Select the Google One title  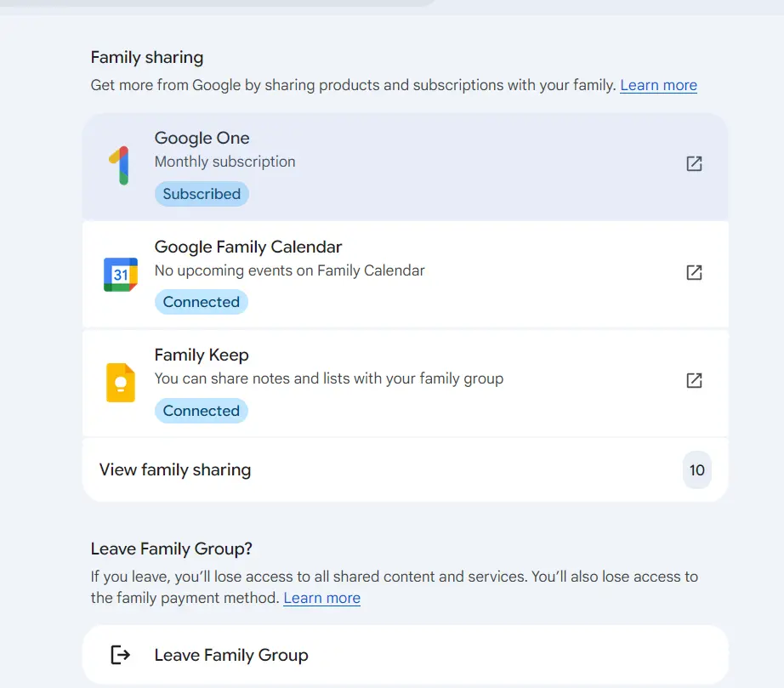(x=202, y=138)
